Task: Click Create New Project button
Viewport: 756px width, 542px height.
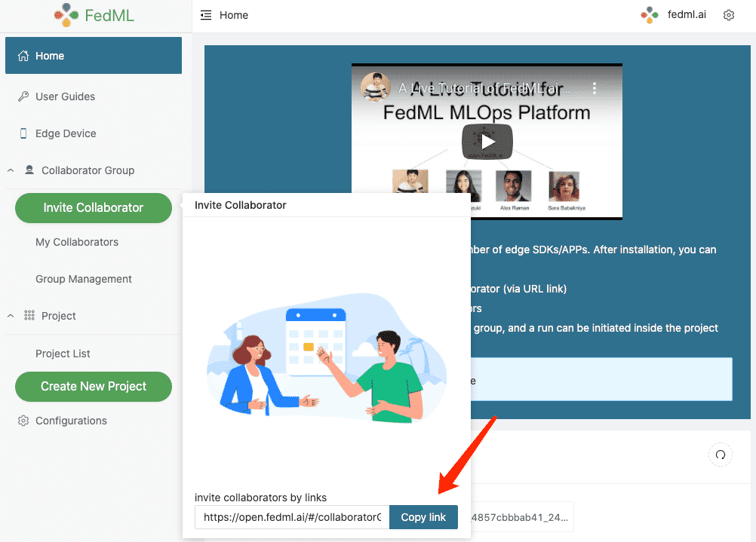Action: 94,387
